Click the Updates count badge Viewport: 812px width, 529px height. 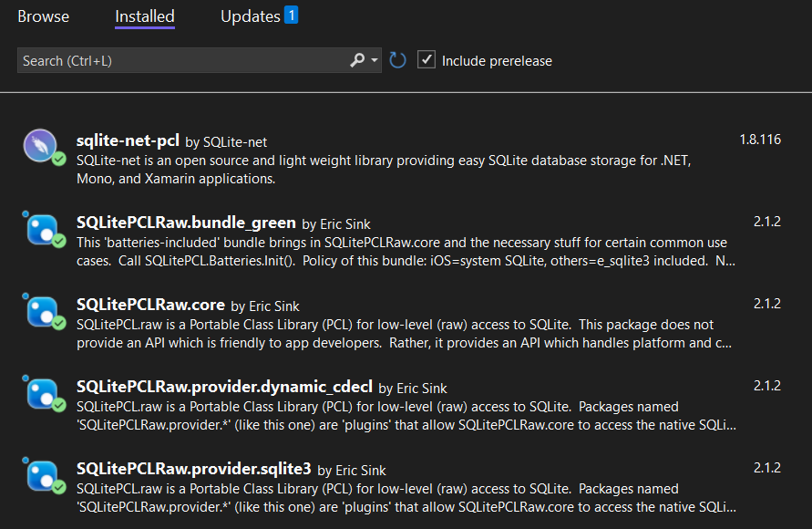point(291,15)
